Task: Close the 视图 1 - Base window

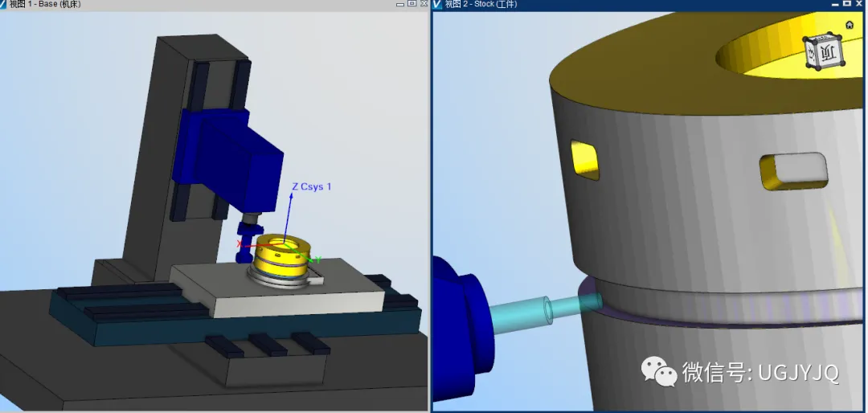Action: pyautogui.click(x=424, y=4)
